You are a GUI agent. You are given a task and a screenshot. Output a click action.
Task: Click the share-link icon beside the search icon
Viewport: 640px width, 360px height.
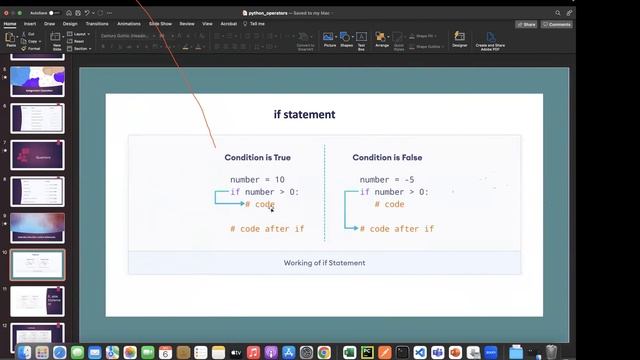point(569,13)
